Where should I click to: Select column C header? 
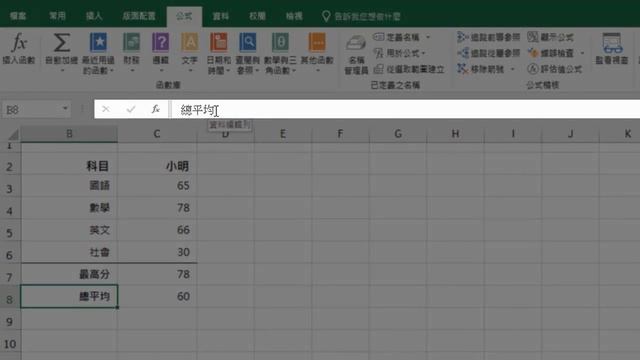[157, 134]
